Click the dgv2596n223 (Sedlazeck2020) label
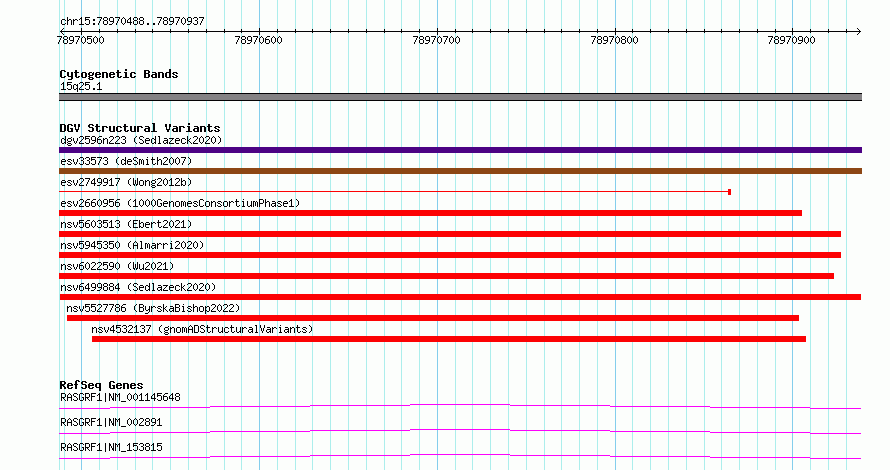The width and height of the screenshot is (890, 470). coord(141,140)
